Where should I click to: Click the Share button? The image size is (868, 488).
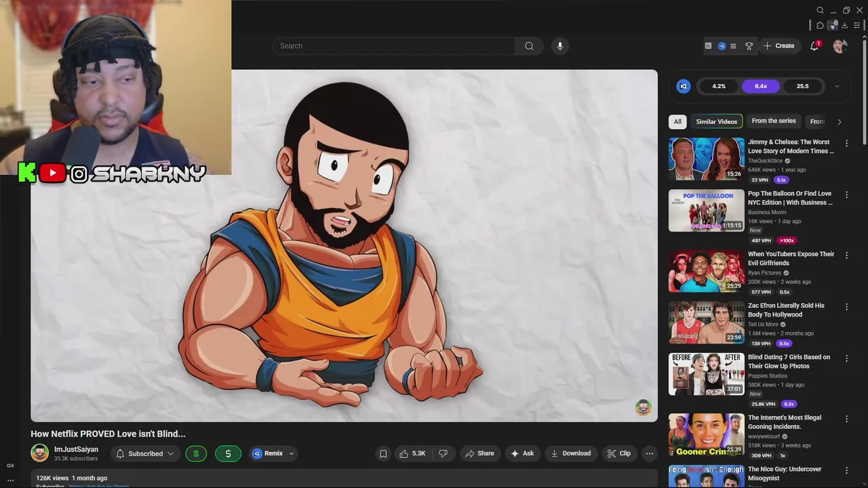point(479,453)
